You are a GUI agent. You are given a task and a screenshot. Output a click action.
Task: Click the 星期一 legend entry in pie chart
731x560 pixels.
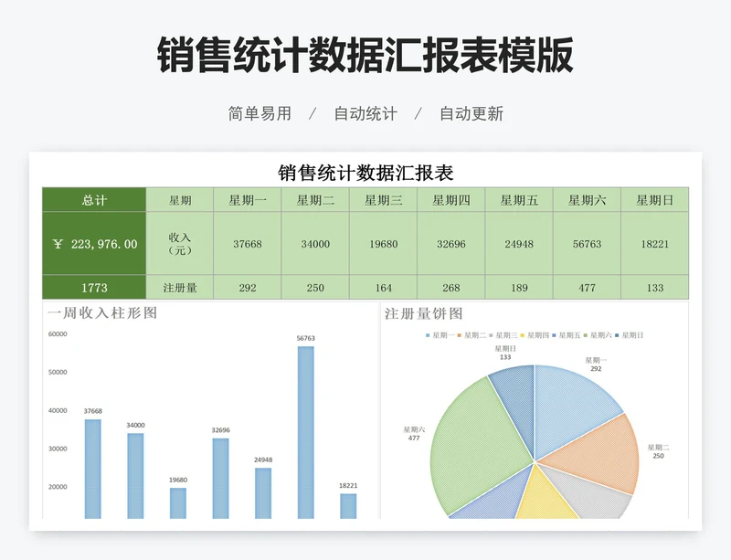(440, 335)
